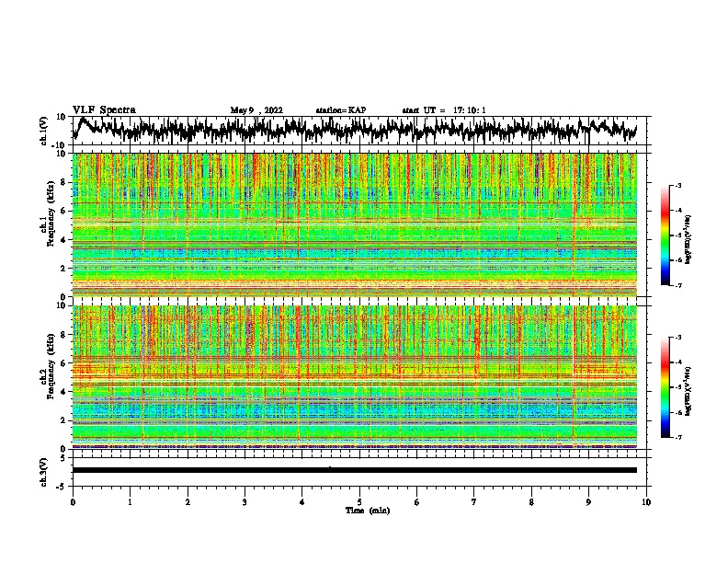Click the '1' tick on time axis
The width and height of the screenshot is (728, 563).
pos(130,502)
